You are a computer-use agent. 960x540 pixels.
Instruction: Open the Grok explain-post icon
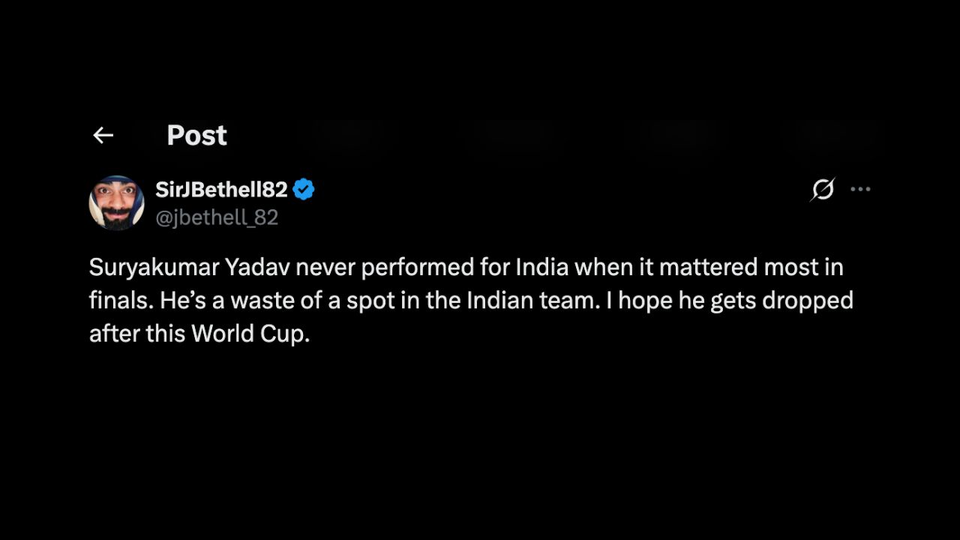click(822, 189)
